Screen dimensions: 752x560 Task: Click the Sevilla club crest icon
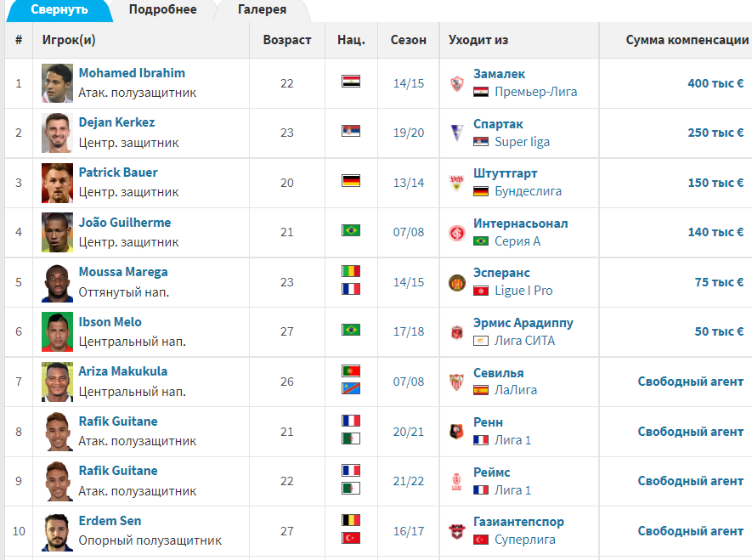456,382
